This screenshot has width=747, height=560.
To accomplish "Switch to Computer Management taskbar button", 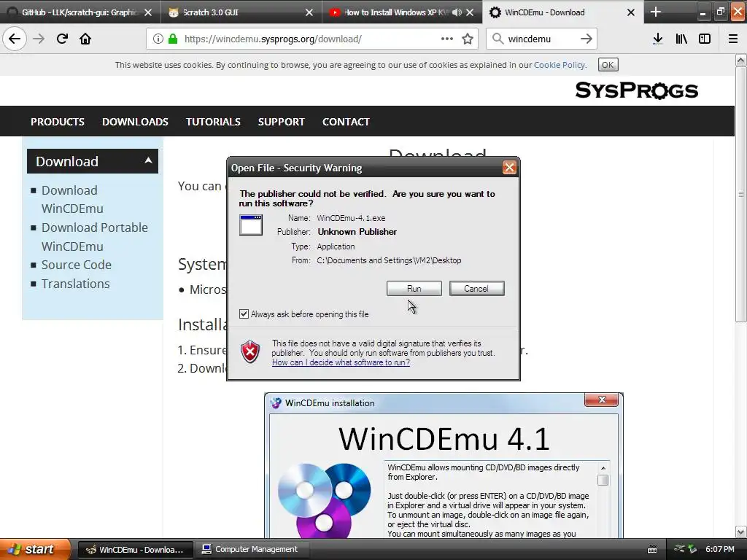I will tap(251, 550).
